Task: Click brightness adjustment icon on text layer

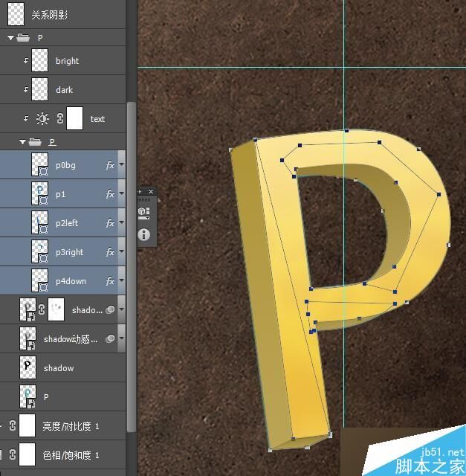Action: pyautogui.click(x=42, y=119)
